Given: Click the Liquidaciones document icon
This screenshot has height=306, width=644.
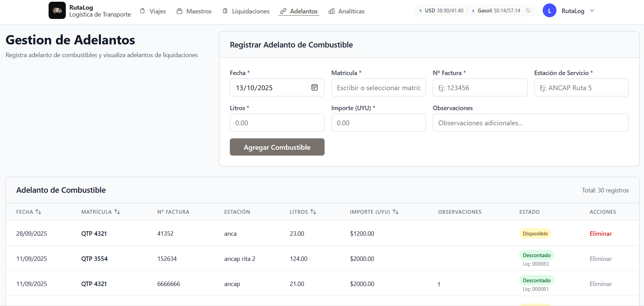Looking at the screenshot, I should [225, 11].
